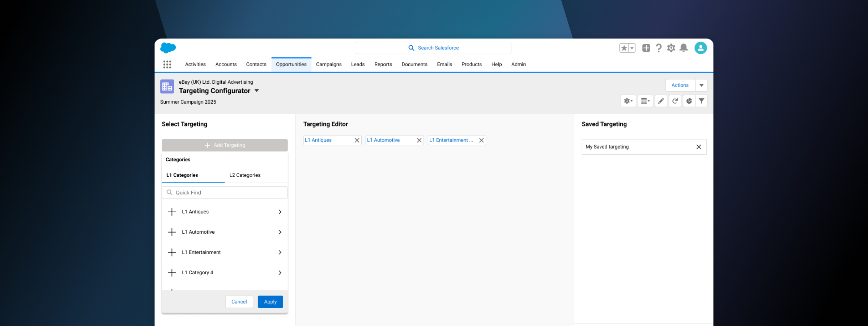
Task: Expand L1 Category 4 chevron
Action: 280,273
